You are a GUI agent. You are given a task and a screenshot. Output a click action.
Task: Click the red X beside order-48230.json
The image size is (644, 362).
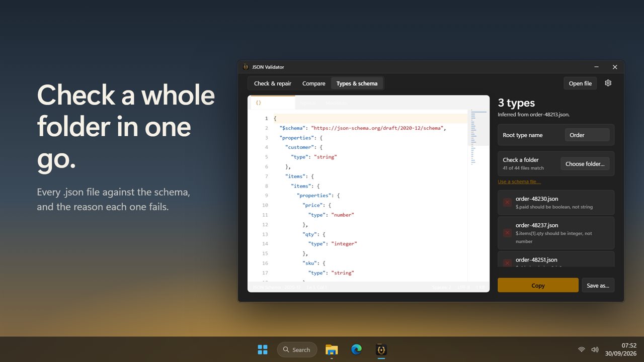[x=507, y=202]
